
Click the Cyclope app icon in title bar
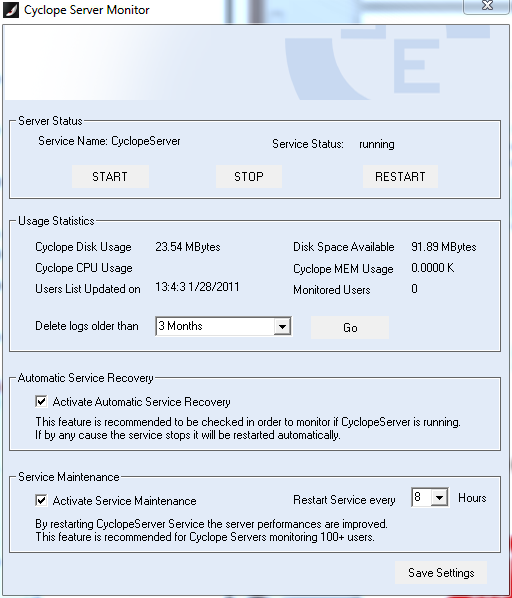pos(11,10)
